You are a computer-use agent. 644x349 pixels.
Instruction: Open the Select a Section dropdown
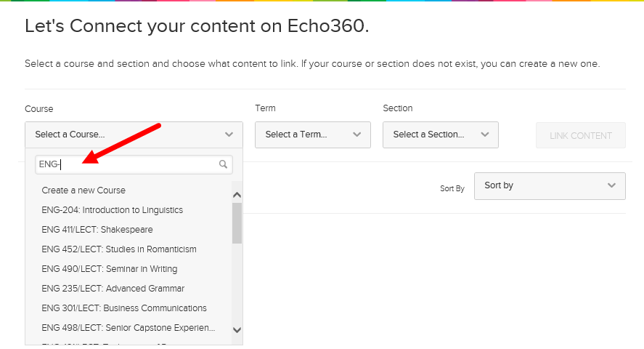pyautogui.click(x=440, y=135)
